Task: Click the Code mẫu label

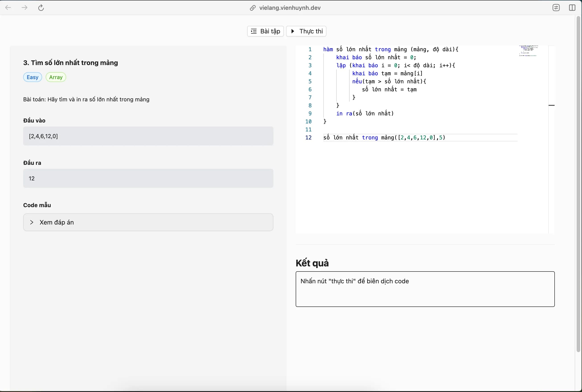Action: [37, 205]
